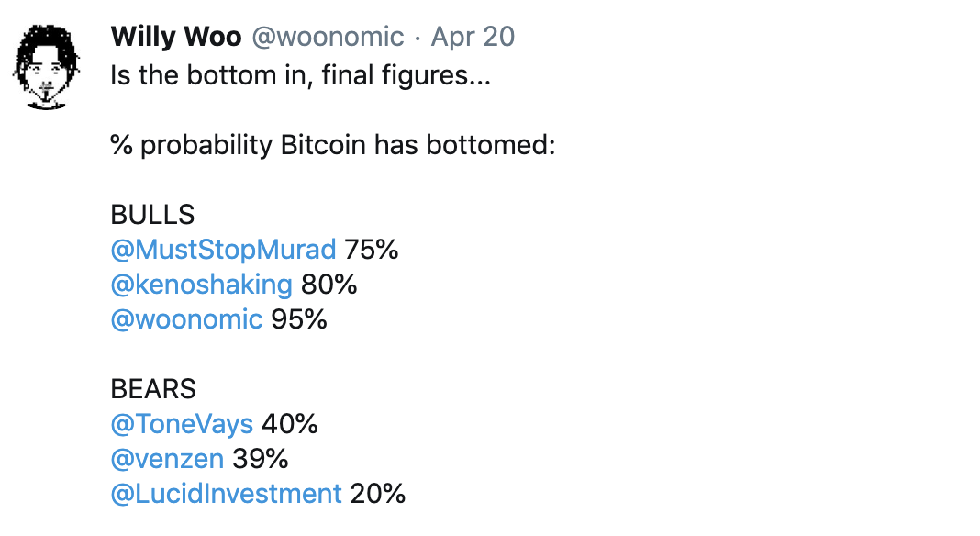Click the 20% value beside LucidInvestment
980x536 pixels.
click(x=377, y=494)
